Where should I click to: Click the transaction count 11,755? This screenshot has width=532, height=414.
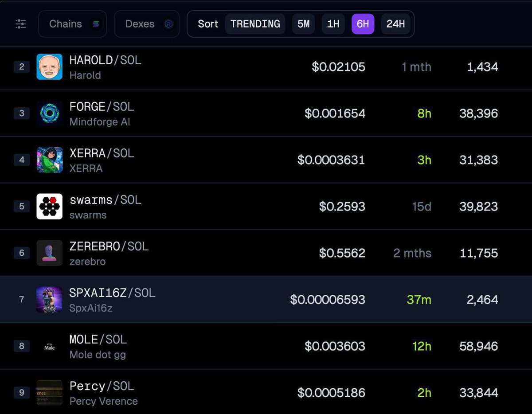479,253
